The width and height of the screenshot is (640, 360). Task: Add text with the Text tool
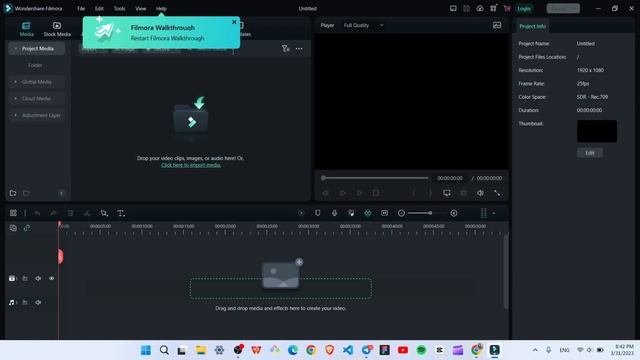[x=121, y=213]
